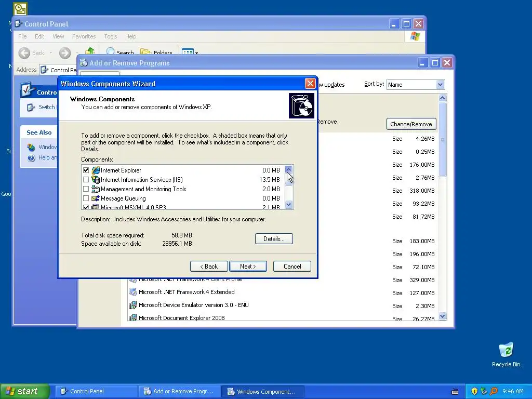Image resolution: width=532 pixels, height=399 pixels.
Task: Click the Windows flag logo in Control Panel
Action: tap(415, 36)
